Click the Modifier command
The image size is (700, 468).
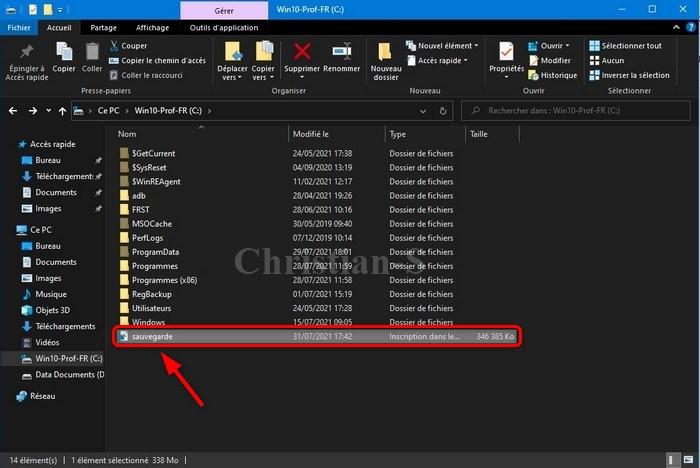click(550, 60)
